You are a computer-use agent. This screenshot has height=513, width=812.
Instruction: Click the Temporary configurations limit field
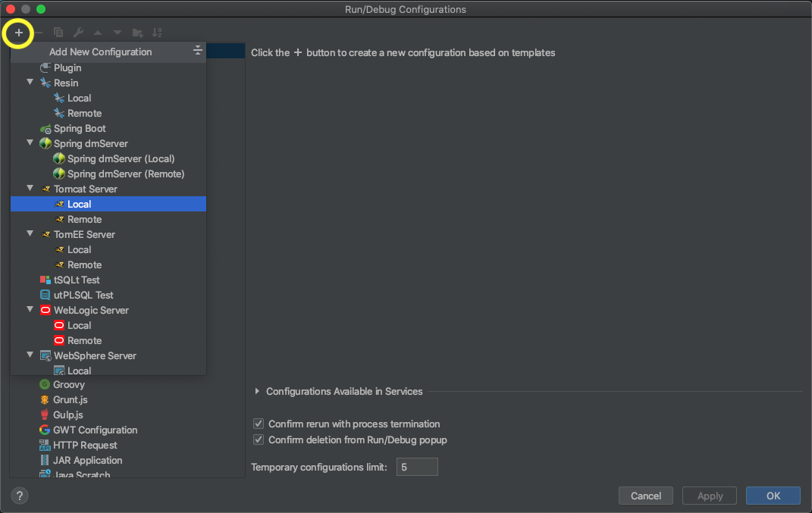pyautogui.click(x=417, y=467)
